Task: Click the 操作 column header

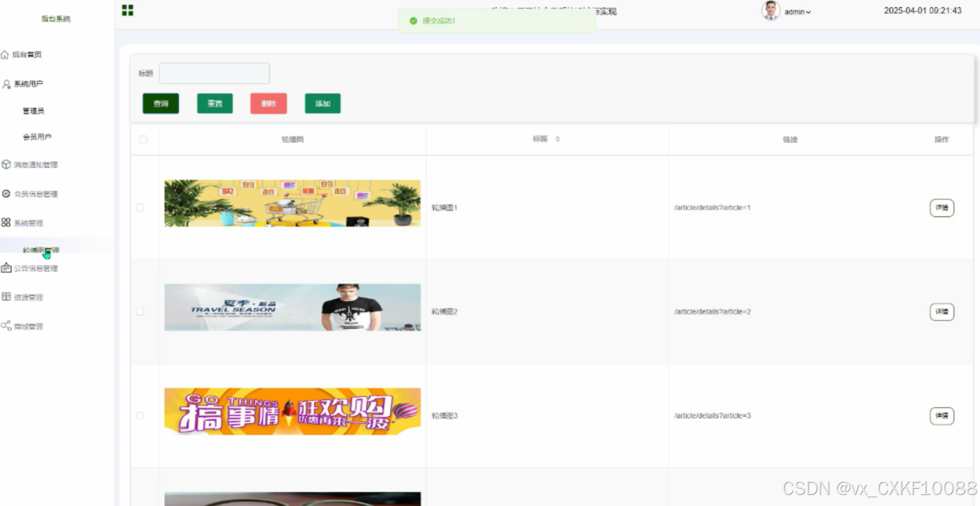Action: pos(942,140)
